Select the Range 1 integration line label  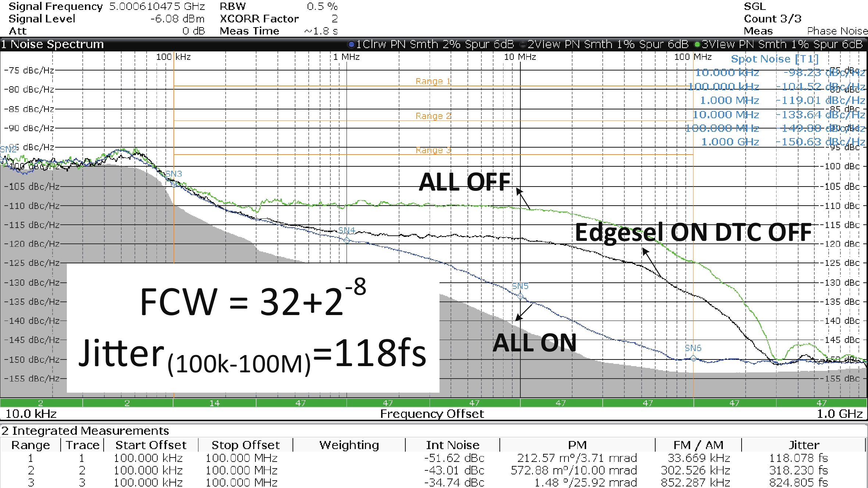433,81
